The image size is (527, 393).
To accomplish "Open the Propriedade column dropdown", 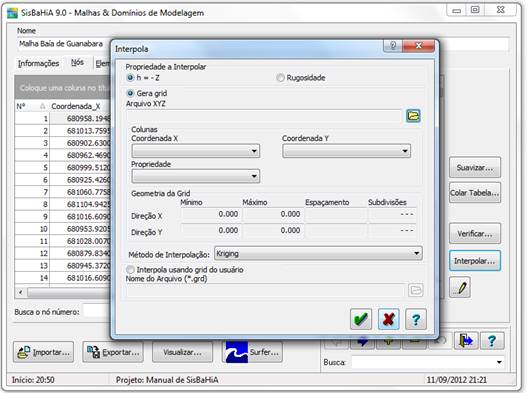I will coord(196,176).
